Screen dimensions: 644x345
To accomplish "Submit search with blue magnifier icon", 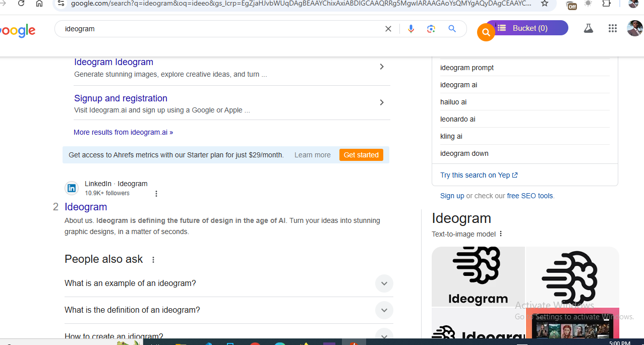I will click(x=452, y=29).
